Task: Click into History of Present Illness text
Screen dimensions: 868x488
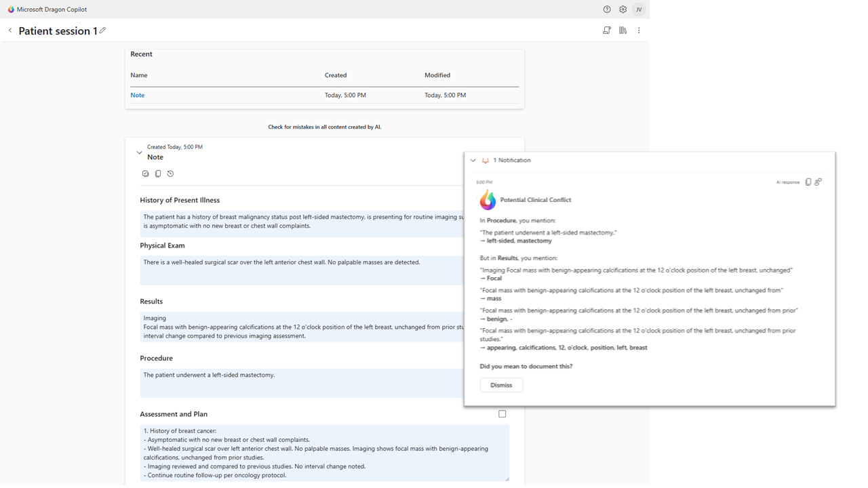Action: 302,223
